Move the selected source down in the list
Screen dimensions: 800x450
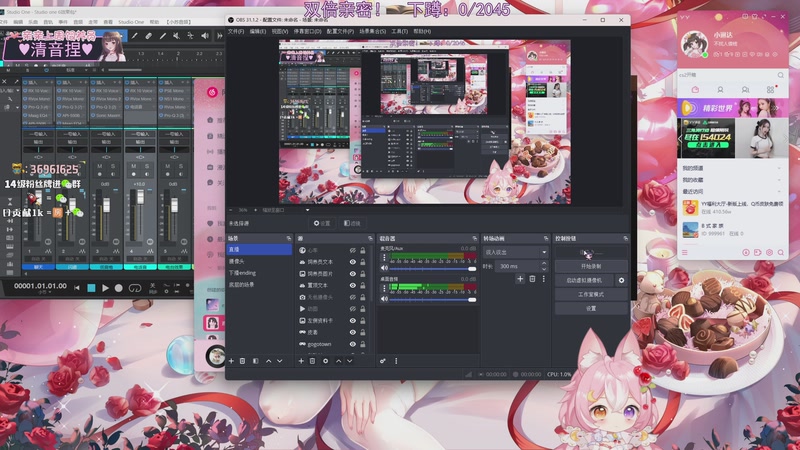[349, 361]
